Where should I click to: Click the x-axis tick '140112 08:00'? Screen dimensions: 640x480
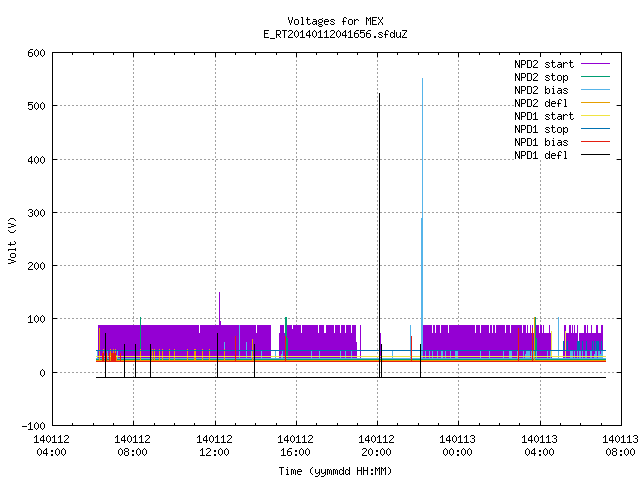click(x=133, y=446)
